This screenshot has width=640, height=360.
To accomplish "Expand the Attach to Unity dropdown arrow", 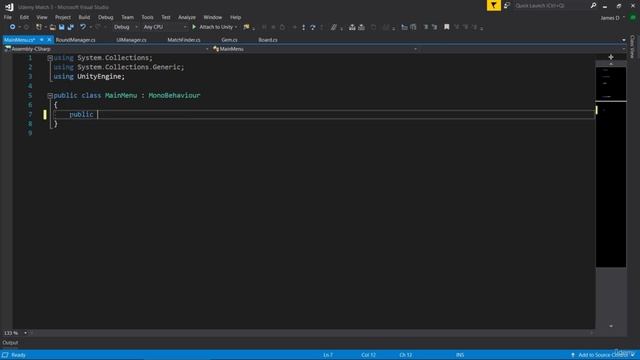I will 236,27.
